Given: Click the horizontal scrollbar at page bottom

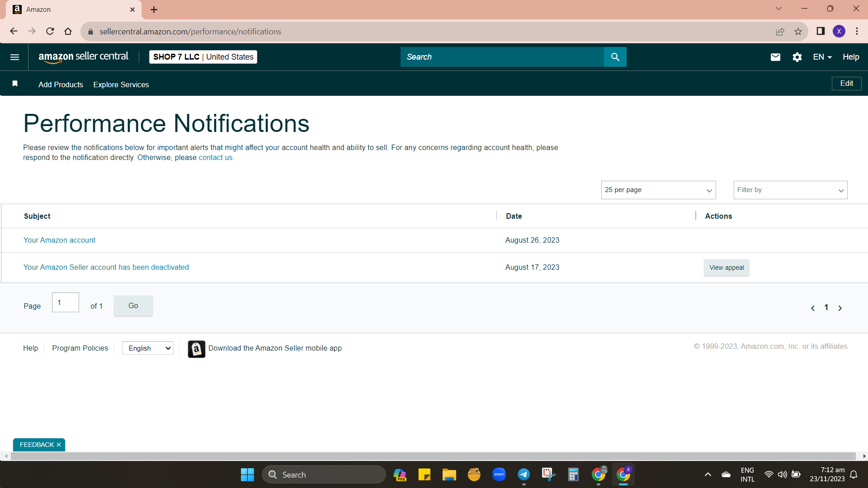Looking at the screenshot, I should coord(433,456).
